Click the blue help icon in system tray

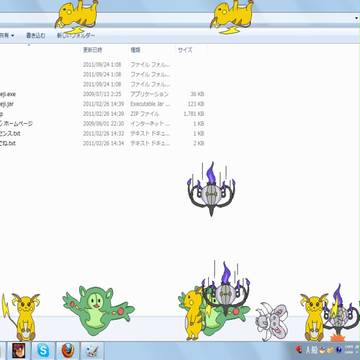click(339, 350)
